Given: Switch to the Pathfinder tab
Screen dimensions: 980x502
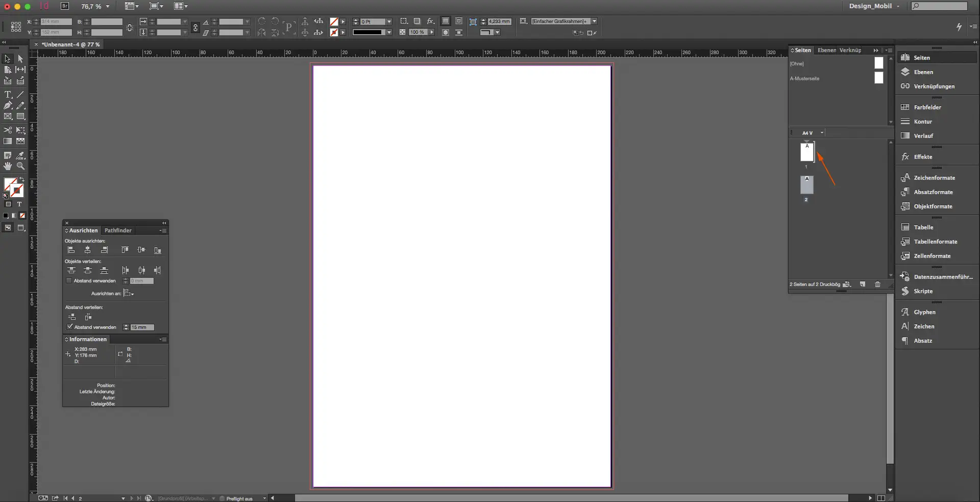Looking at the screenshot, I should point(118,230).
